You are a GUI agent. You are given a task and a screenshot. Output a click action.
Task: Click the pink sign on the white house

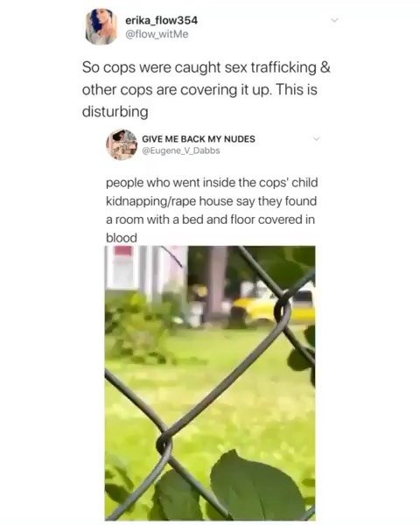click(122, 250)
